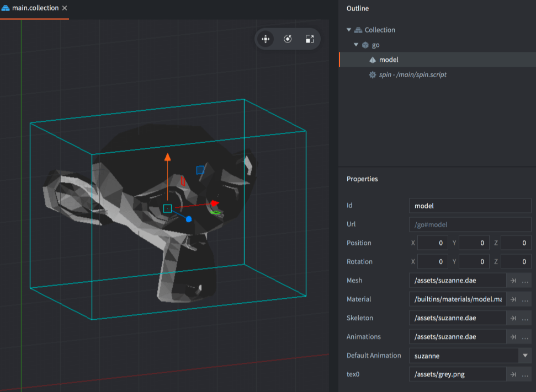Browse for Skeleton file with ellipsis button

point(525,318)
